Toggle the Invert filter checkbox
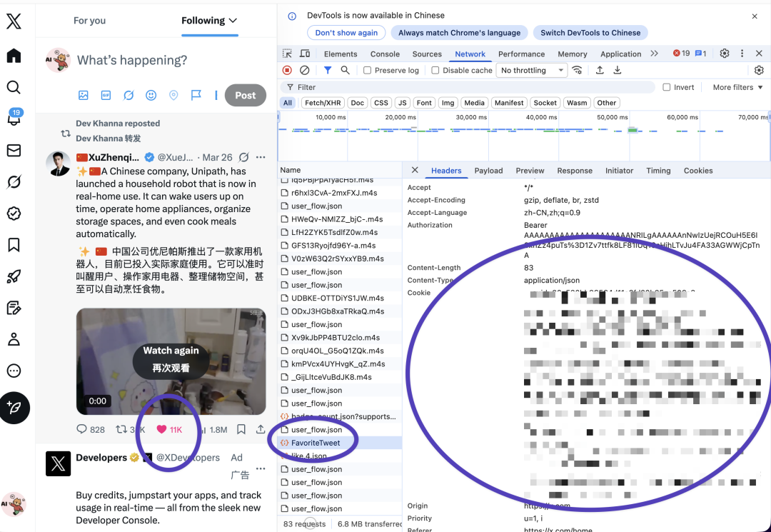Image resolution: width=771 pixels, height=532 pixels. 667,87
